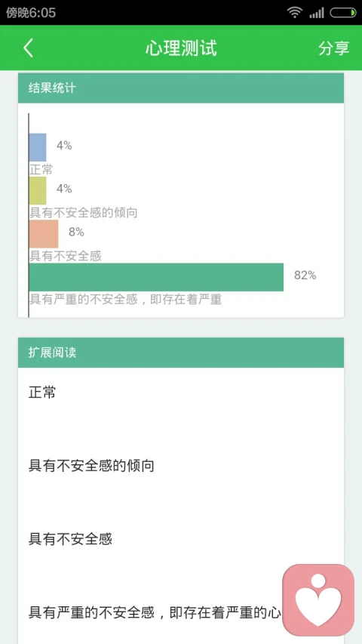The height and width of the screenshot is (644, 362).
Task: Click chart label 具有不安全感的倾向
Action: 83,213
